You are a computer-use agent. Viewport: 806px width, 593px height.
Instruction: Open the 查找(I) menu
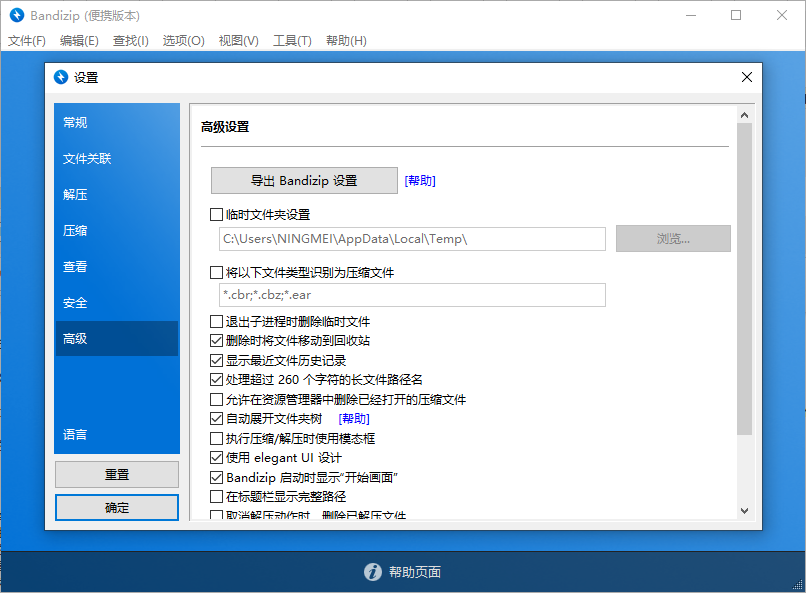point(131,41)
